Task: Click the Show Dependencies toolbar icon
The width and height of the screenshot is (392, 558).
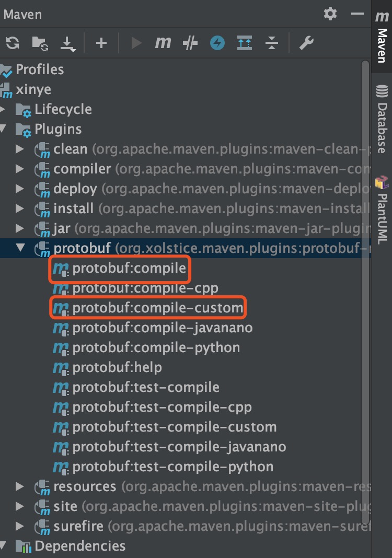Action: [x=244, y=43]
